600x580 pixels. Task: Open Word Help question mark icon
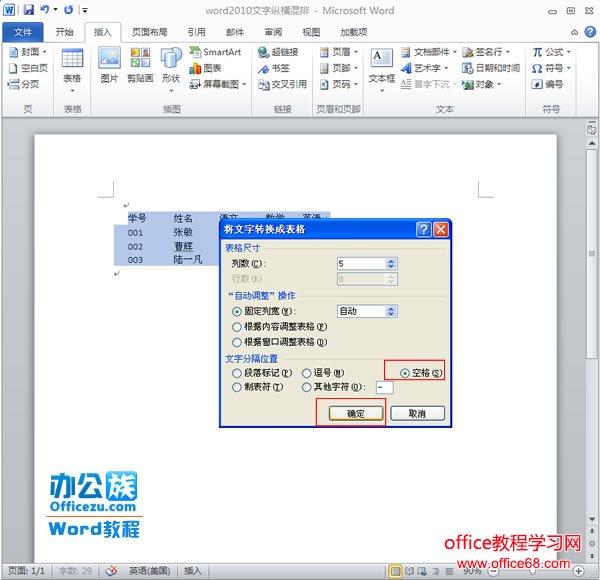(590, 32)
